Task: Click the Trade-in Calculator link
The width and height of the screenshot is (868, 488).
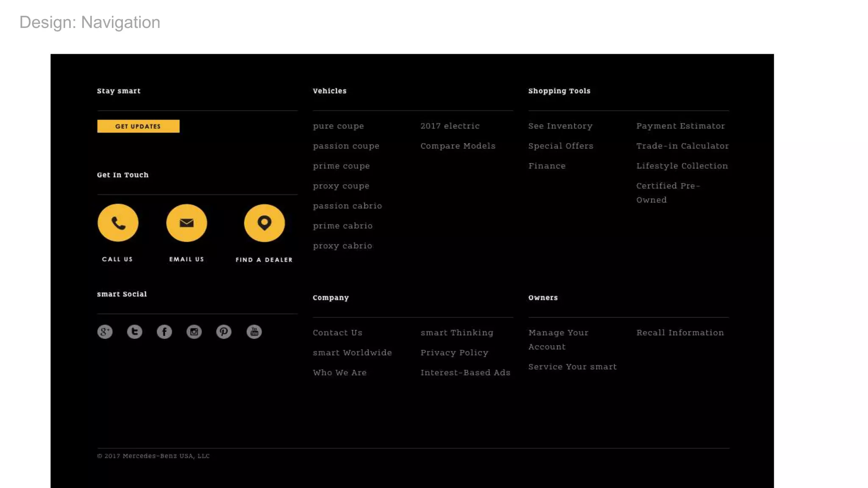Action: coord(682,146)
